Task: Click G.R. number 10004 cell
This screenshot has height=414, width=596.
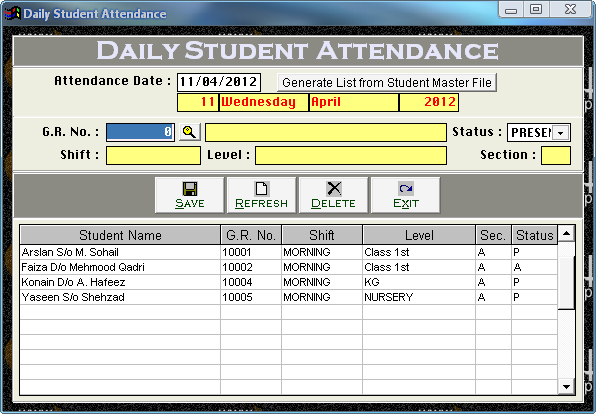Action: (x=251, y=282)
